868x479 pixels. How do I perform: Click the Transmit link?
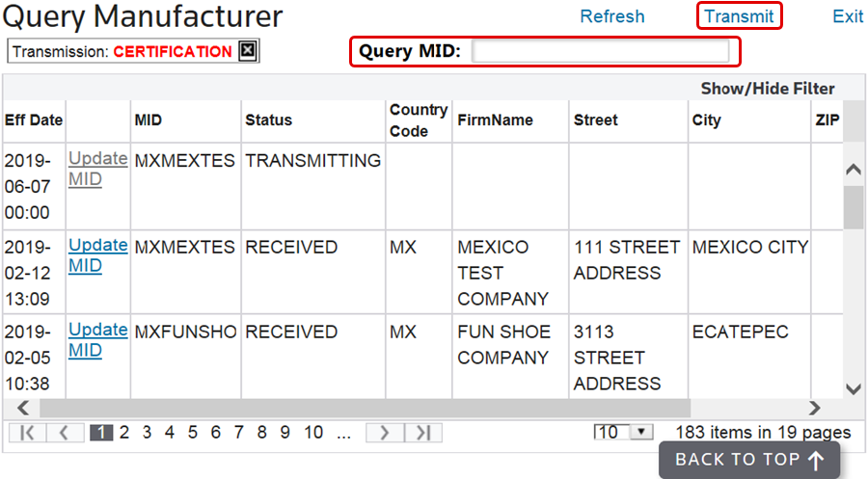click(739, 16)
